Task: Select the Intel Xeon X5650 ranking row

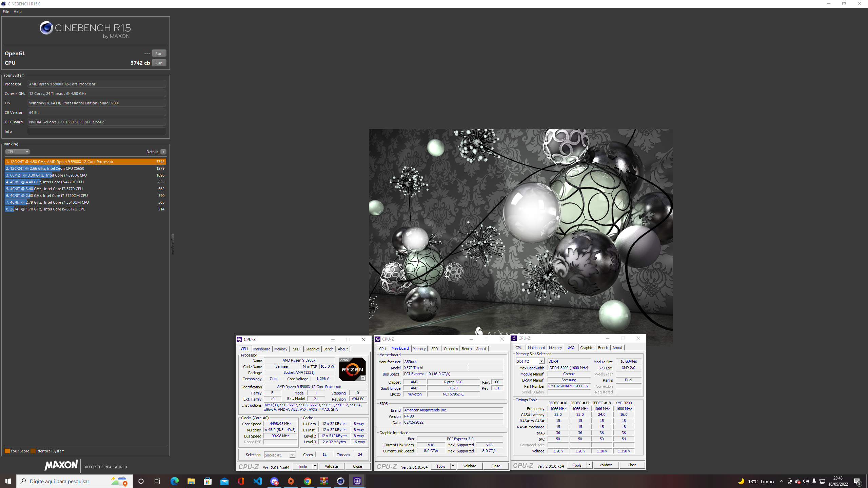Action: pos(85,168)
